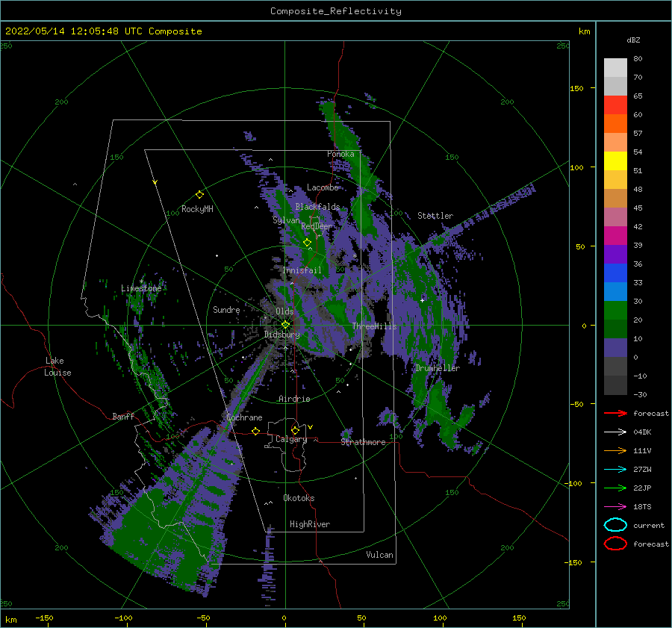Click the Cochrane town label
The width and height of the screenshot is (672, 628).
point(244,417)
